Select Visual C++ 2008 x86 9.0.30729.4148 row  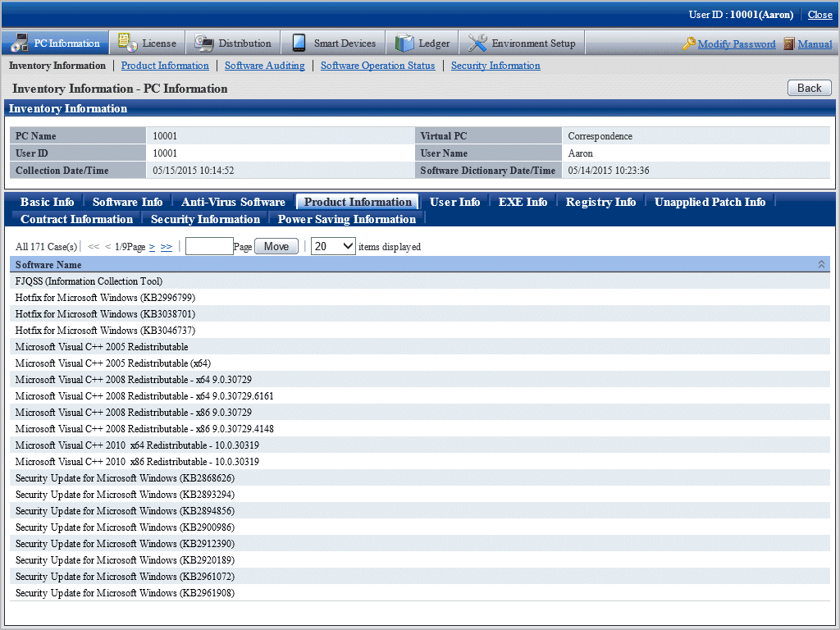(x=420, y=428)
